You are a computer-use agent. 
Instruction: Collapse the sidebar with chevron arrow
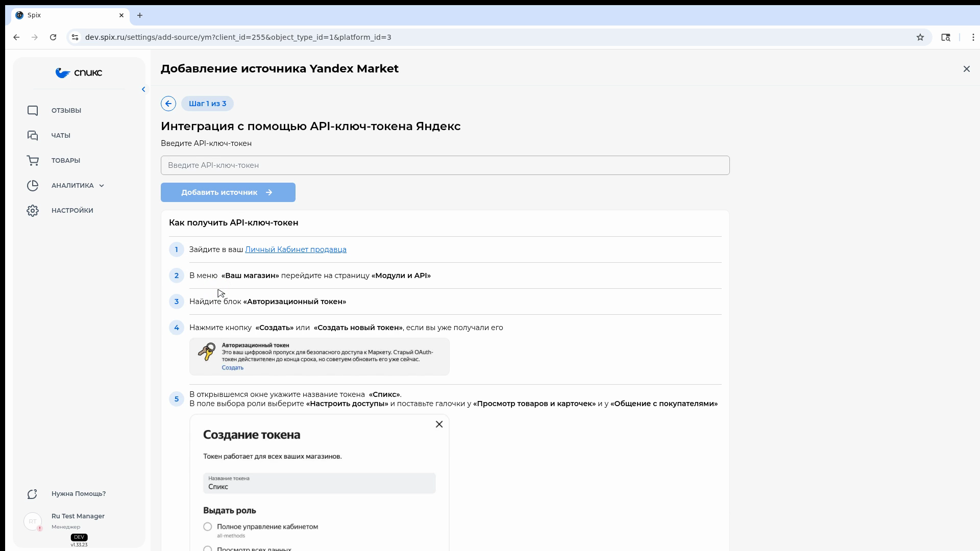point(143,89)
